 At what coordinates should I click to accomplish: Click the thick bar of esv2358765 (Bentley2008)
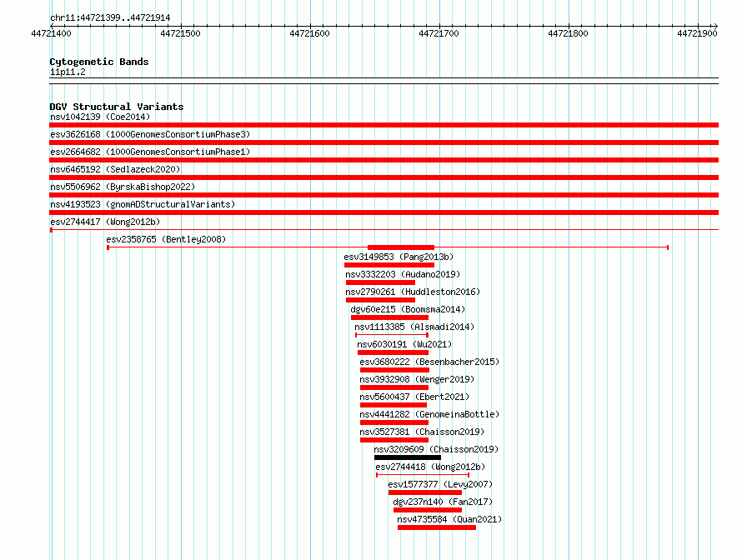[x=401, y=247]
